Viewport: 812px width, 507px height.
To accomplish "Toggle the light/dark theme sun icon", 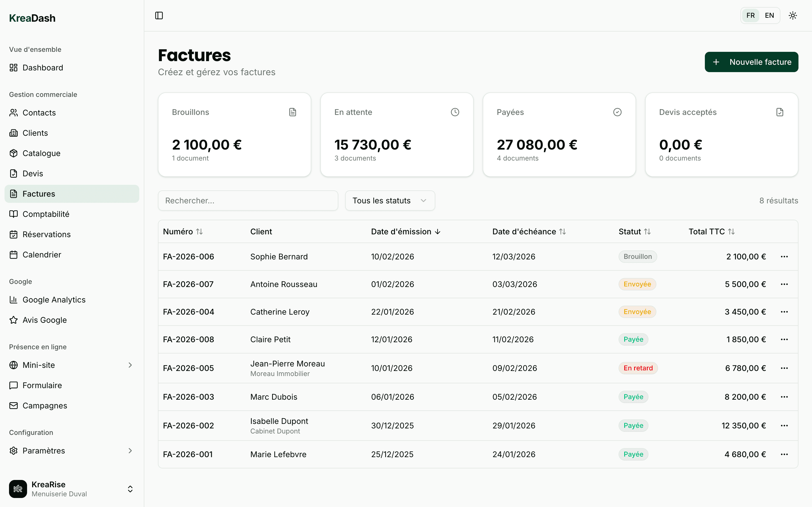I will tap(793, 15).
